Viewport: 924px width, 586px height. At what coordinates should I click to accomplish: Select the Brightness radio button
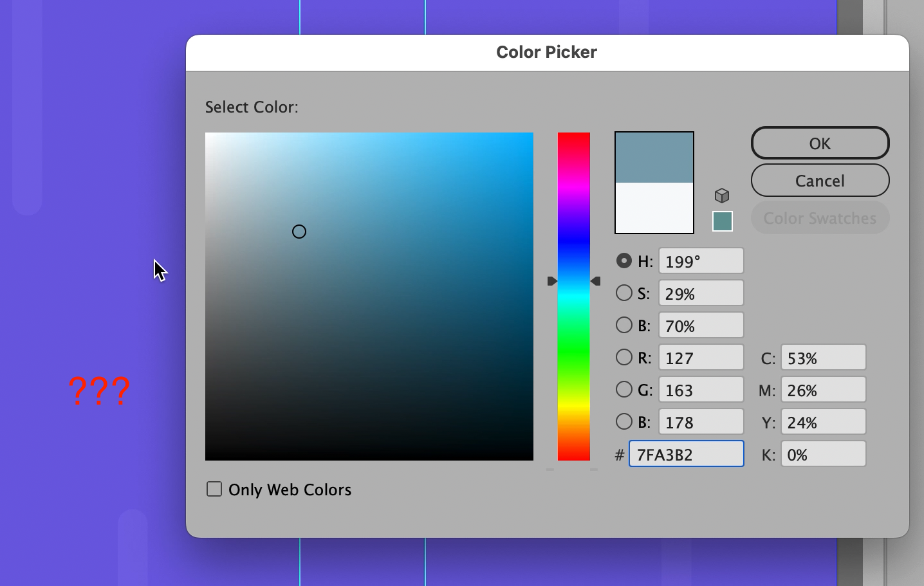point(624,325)
